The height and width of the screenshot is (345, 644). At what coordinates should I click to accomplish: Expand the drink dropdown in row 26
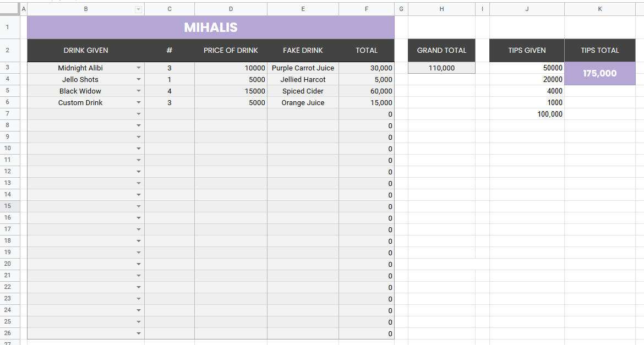coord(139,333)
